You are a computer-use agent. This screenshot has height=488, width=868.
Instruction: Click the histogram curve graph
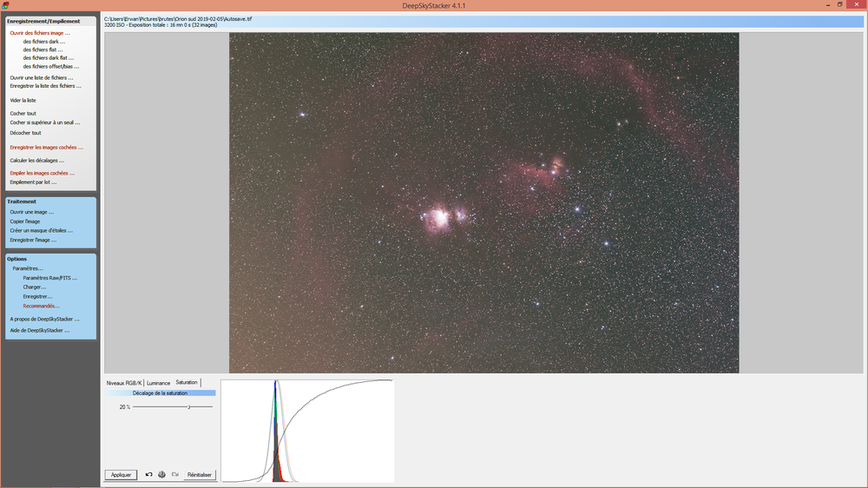(308, 431)
